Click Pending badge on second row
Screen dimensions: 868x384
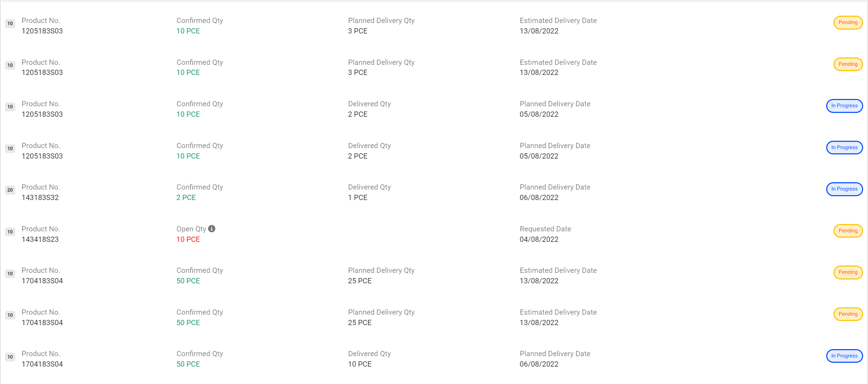tap(848, 64)
